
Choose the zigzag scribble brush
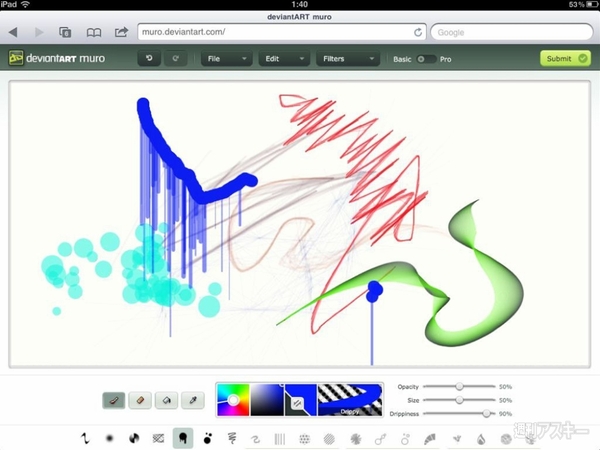[x=232, y=438]
